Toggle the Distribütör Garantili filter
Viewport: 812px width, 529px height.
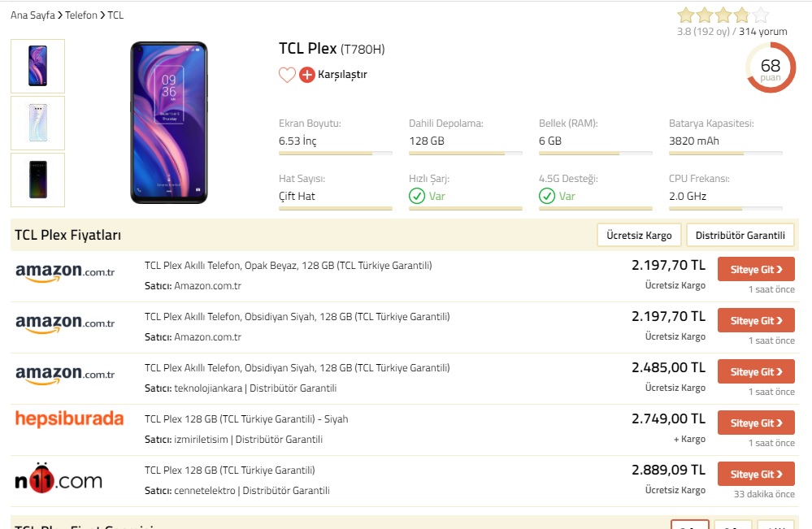tap(740, 235)
